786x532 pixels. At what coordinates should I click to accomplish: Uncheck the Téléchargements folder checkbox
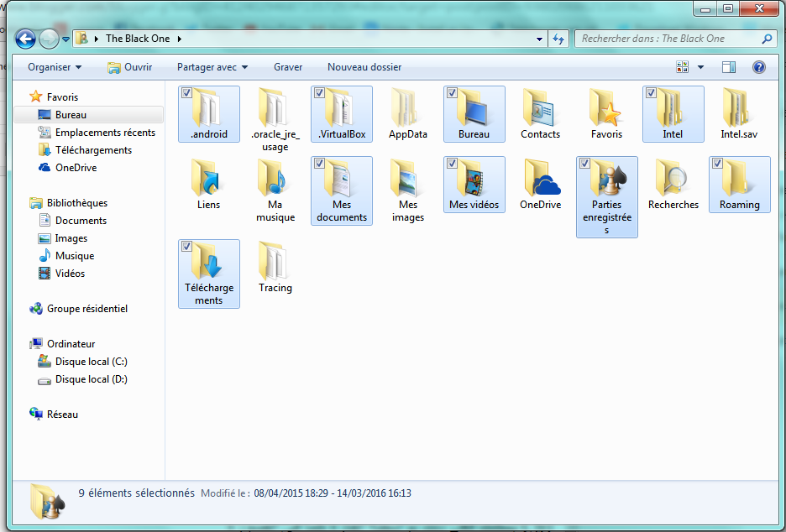(x=186, y=247)
